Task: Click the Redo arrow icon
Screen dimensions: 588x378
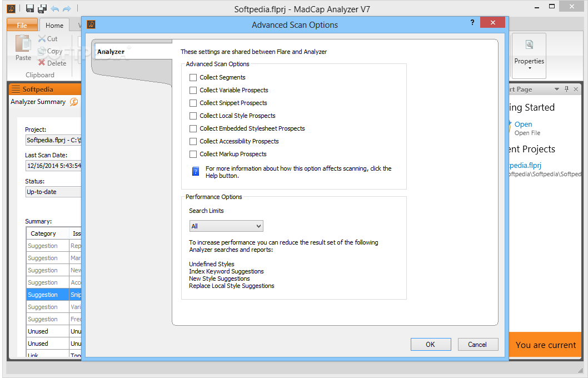Action: pyautogui.click(x=67, y=9)
